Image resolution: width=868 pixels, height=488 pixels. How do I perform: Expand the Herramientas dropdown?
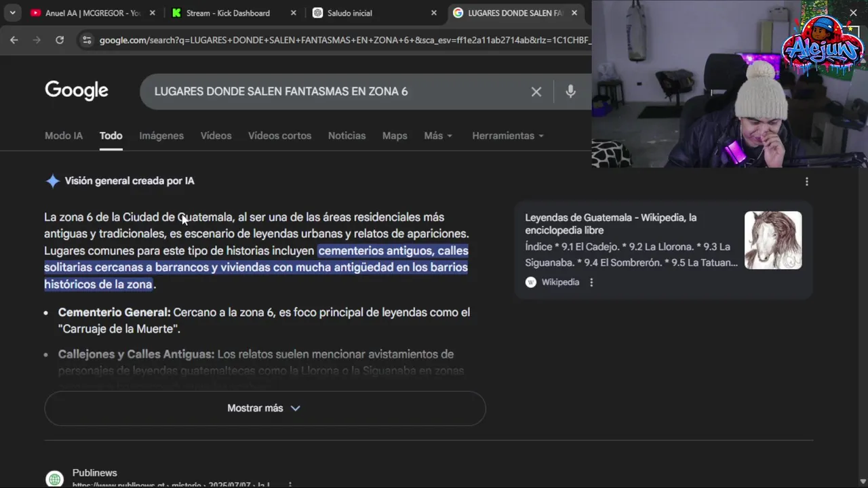click(x=508, y=136)
